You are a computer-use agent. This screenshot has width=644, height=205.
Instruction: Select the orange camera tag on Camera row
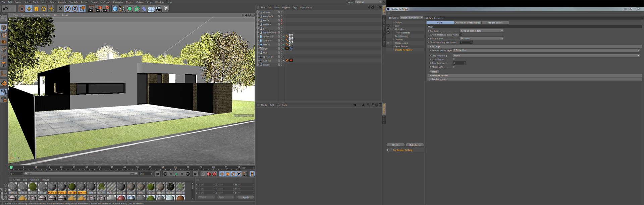(291, 60)
